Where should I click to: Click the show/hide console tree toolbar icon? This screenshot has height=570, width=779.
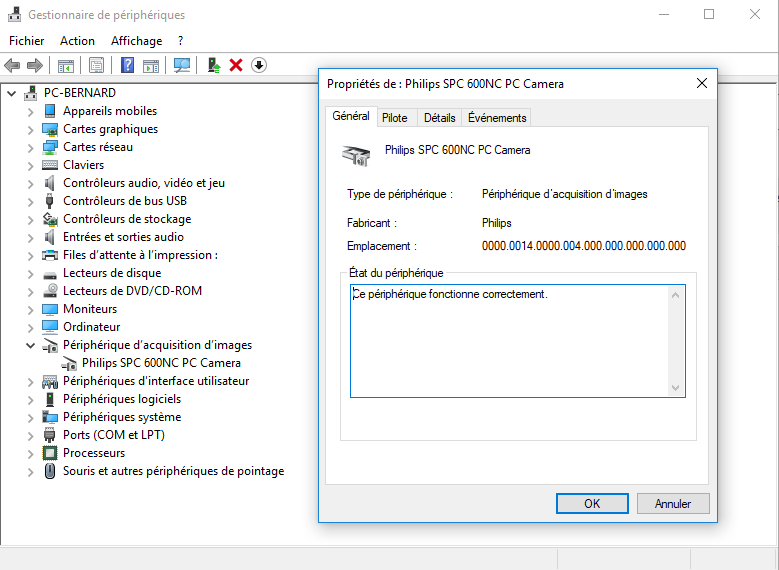pos(66,65)
